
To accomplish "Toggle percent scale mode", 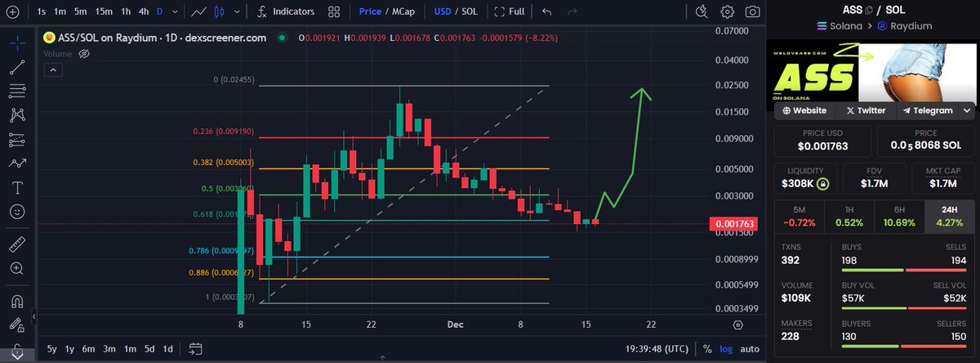I will tap(707, 349).
